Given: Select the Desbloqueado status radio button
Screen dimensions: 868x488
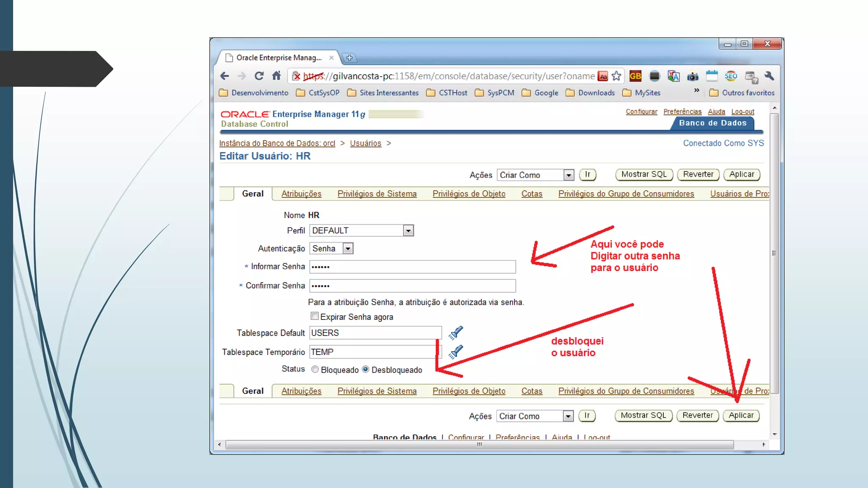Looking at the screenshot, I should [x=365, y=369].
